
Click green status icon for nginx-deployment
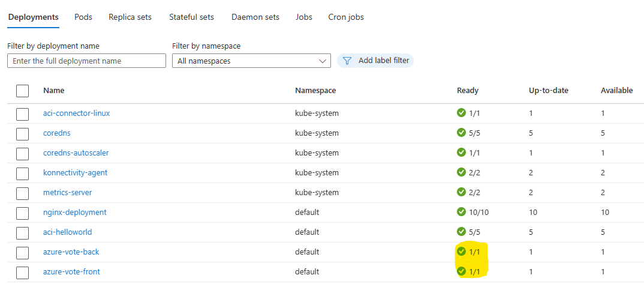pos(461,212)
